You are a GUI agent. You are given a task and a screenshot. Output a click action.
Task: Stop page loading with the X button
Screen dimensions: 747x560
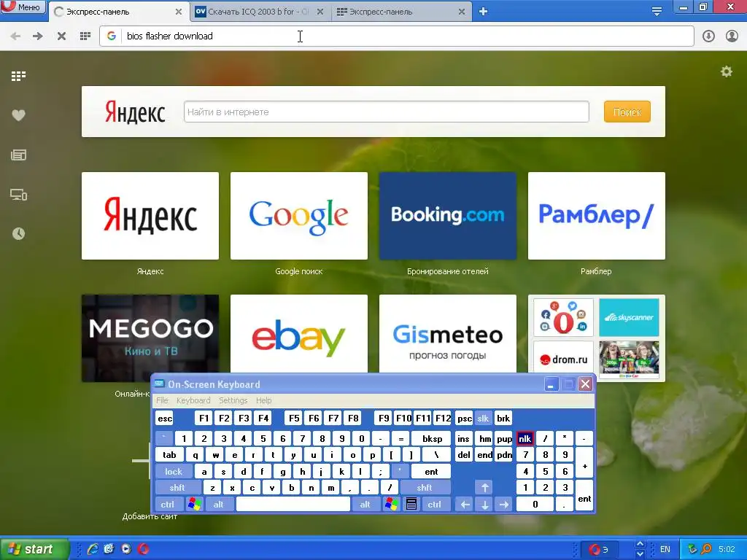coord(61,36)
